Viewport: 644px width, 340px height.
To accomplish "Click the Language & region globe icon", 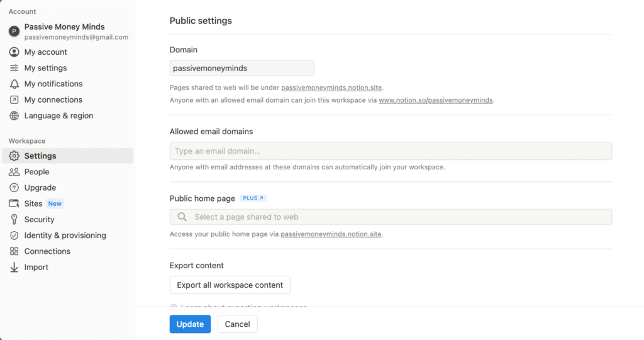I will pos(14,115).
